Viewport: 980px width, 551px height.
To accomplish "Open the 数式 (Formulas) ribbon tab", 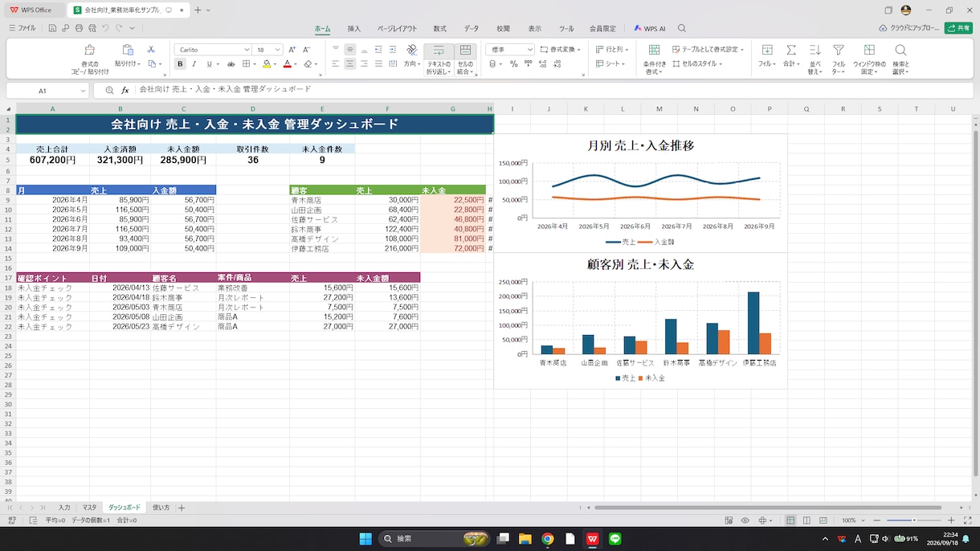I will tap(439, 28).
